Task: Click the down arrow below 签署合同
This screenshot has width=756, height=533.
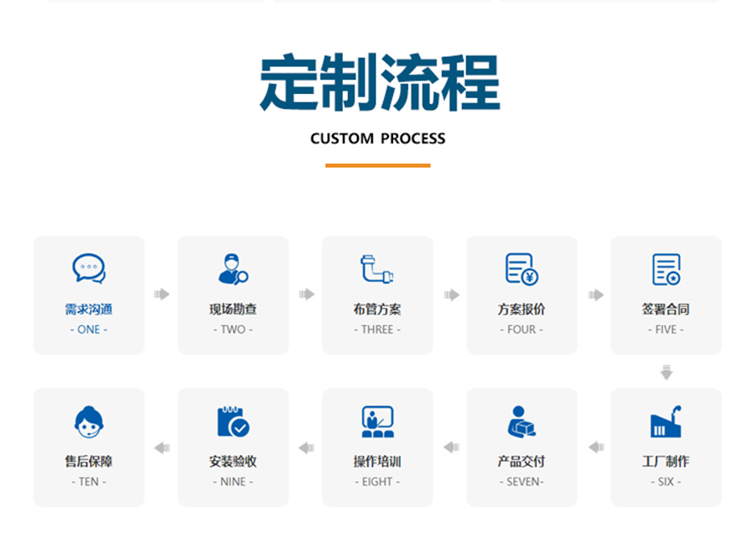Action: (666, 372)
